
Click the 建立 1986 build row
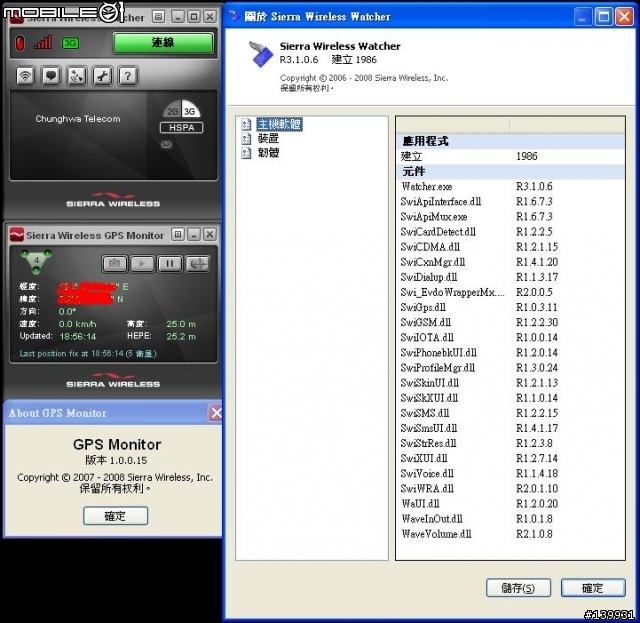[x=510, y=156]
